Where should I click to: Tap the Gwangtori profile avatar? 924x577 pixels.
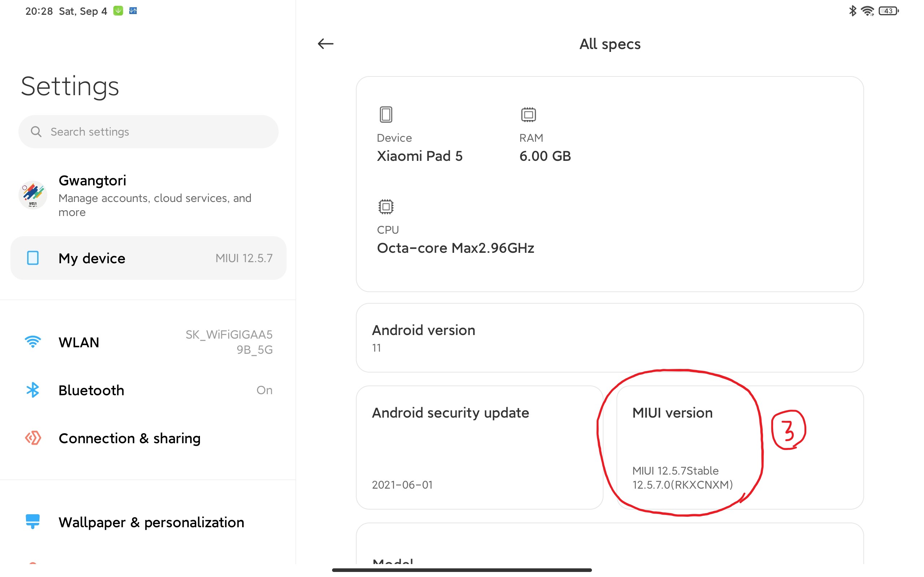click(x=33, y=195)
